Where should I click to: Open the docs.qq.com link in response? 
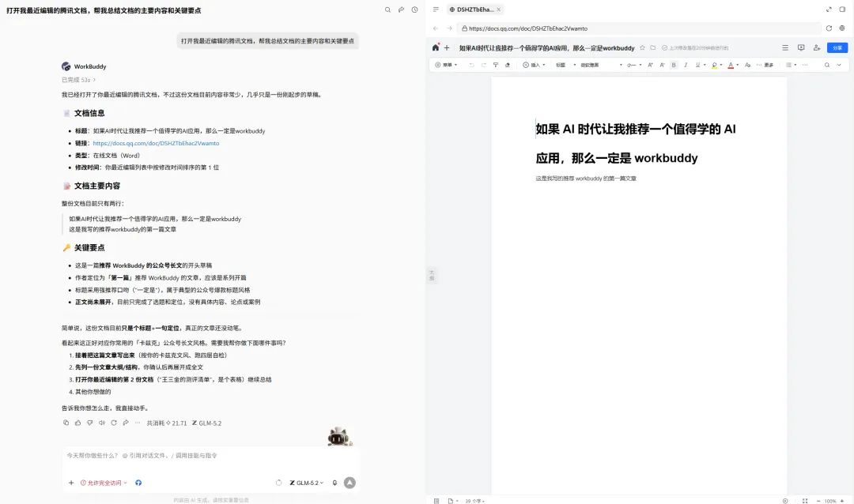click(x=156, y=143)
